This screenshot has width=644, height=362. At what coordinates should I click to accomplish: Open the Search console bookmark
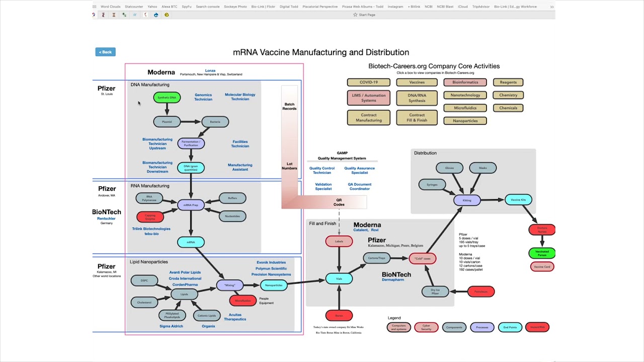[x=208, y=7]
